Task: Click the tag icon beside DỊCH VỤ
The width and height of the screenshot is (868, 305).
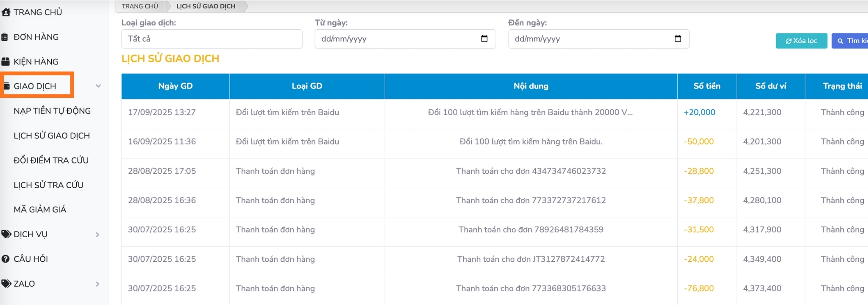Action: pyautogui.click(x=6, y=234)
